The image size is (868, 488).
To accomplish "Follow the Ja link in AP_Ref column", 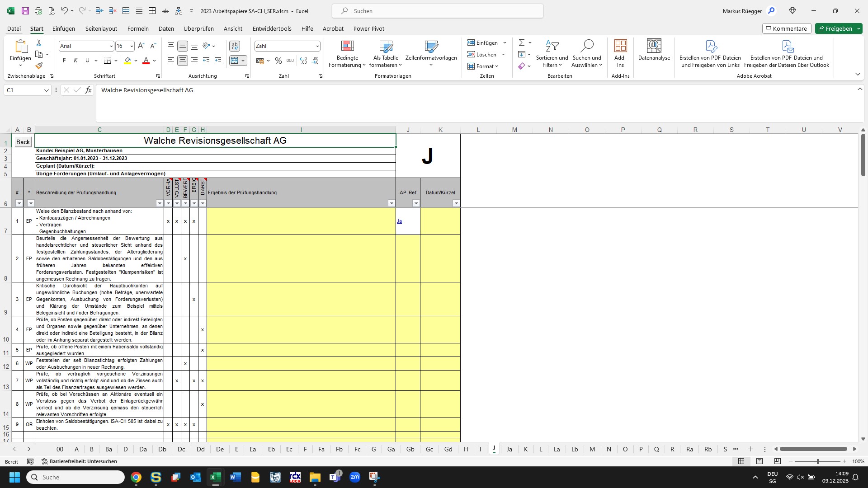I will (x=399, y=221).
